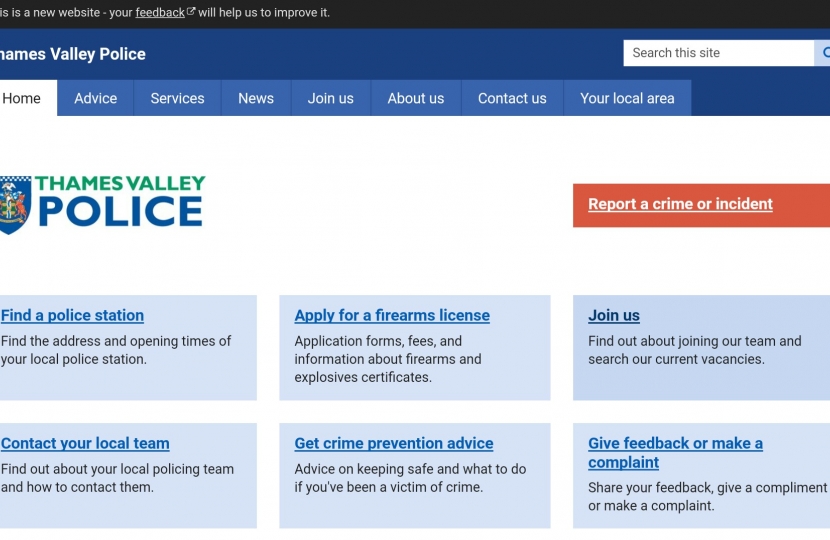Click text 'Share your feedback, give a compliment'
Image resolution: width=830 pixels, height=540 pixels.
(707, 488)
